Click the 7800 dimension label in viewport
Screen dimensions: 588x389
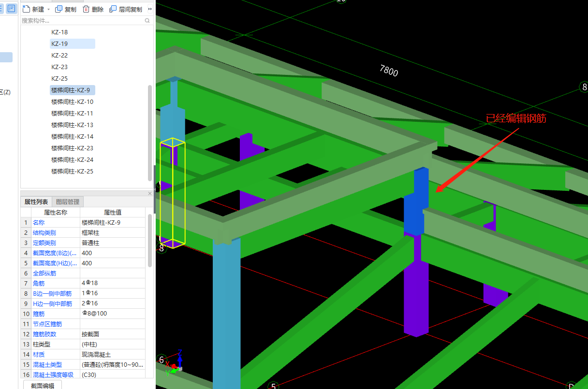389,72
